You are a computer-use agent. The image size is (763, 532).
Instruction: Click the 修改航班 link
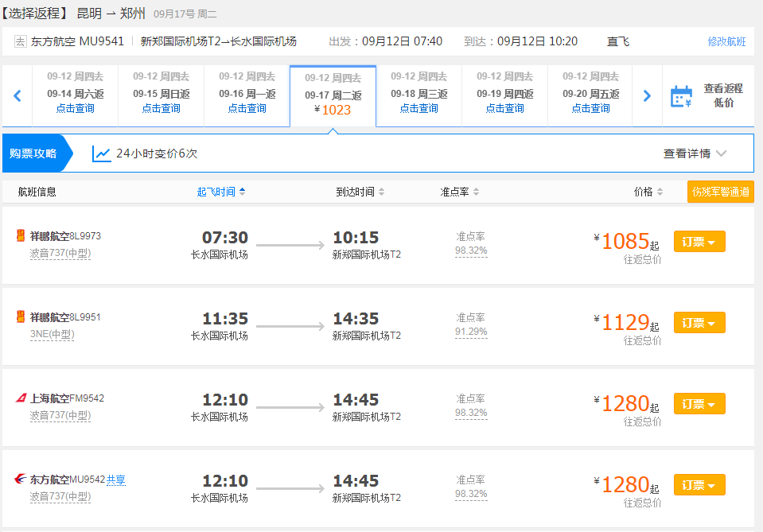726,42
